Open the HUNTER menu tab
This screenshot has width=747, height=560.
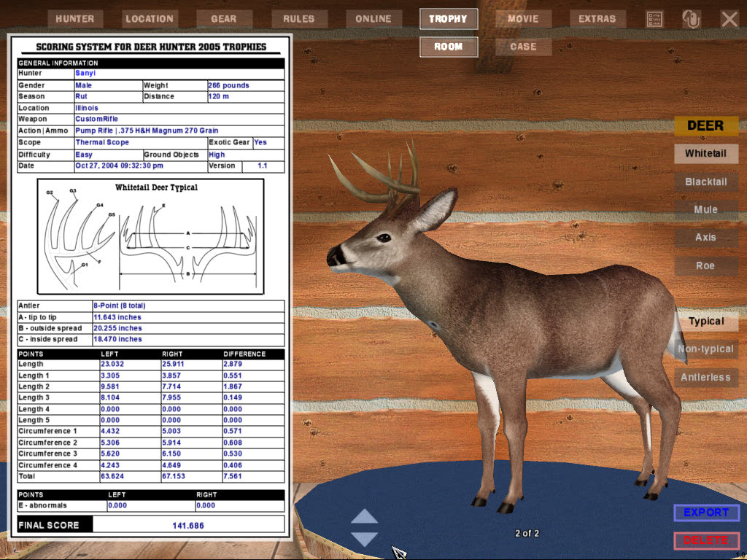pos(75,19)
